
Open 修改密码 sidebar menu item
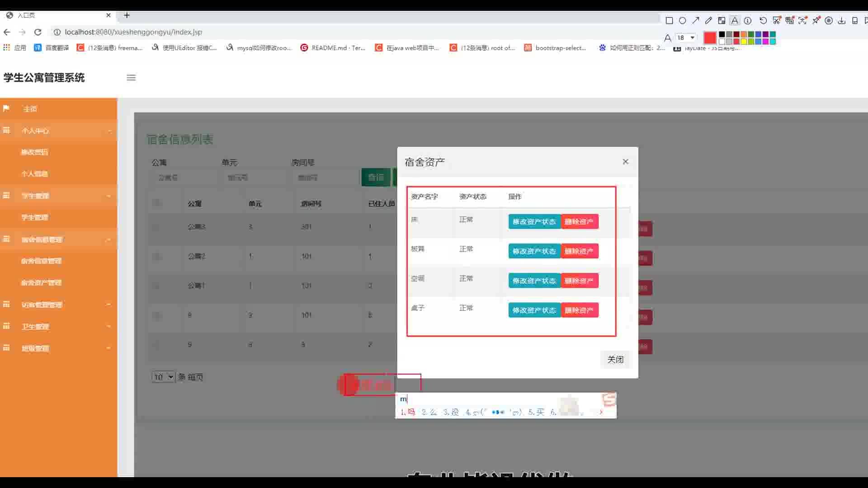coord(34,152)
